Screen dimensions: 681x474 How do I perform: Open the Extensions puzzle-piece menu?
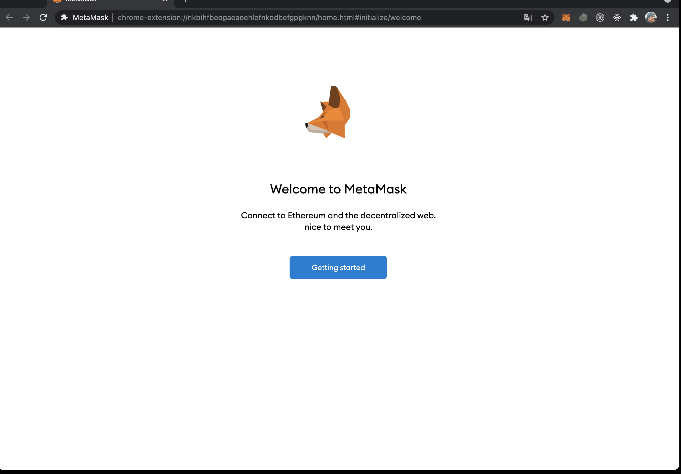coord(634,17)
